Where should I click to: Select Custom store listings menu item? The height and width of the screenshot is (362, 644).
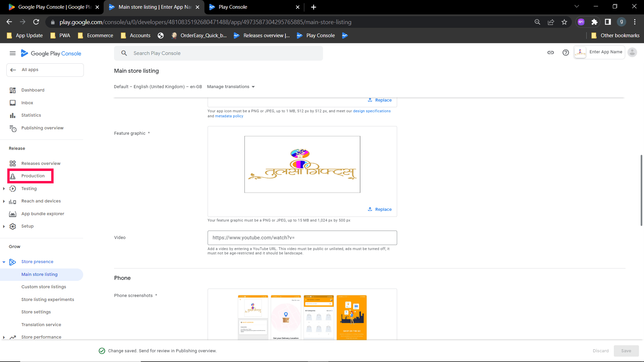(x=44, y=287)
